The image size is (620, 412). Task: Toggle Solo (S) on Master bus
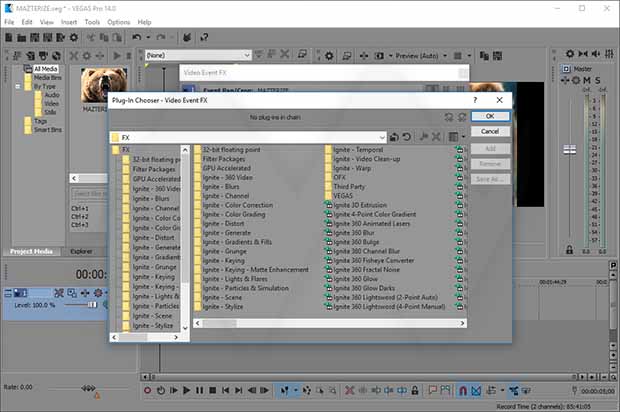pyautogui.click(x=597, y=80)
